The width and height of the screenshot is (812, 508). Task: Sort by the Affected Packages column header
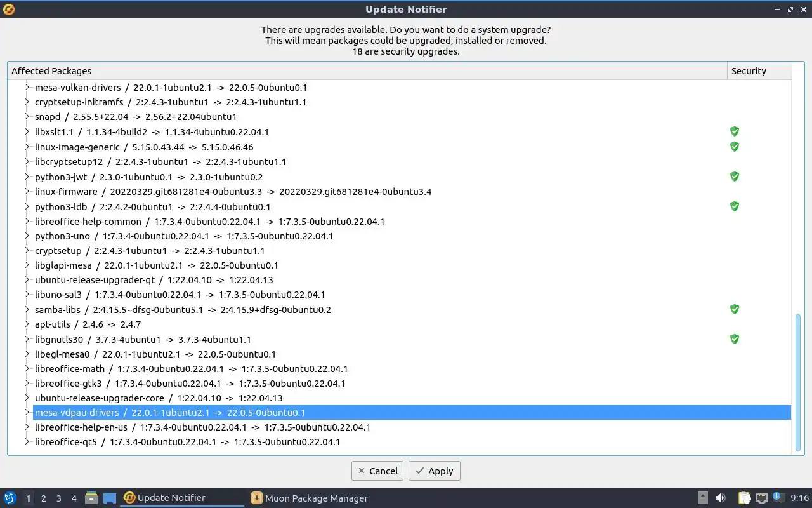[367, 71]
